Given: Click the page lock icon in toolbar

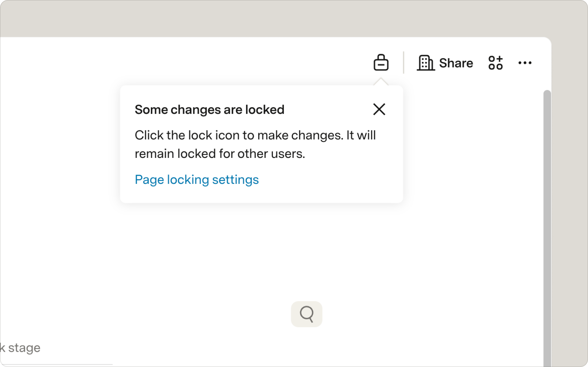Looking at the screenshot, I should pyautogui.click(x=381, y=63).
